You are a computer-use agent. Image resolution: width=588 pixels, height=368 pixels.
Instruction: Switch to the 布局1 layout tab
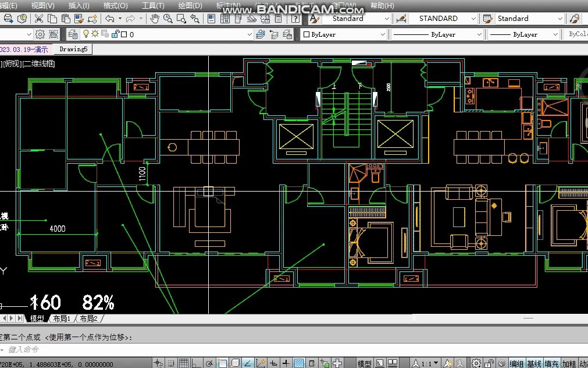pyautogui.click(x=62, y=319)
